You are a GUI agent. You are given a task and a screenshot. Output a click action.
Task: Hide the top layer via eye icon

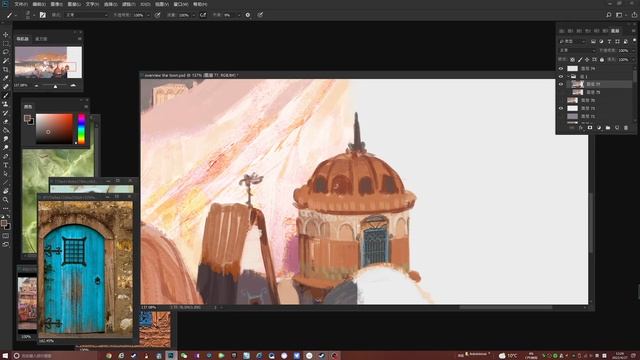point(561,69)
